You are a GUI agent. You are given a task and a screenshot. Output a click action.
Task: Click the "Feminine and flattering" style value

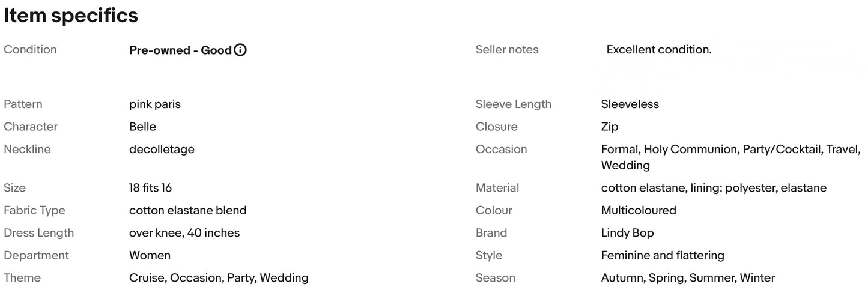[663, 256]
